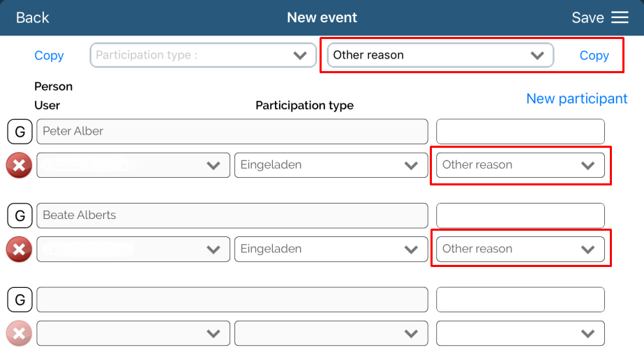Click G button beside Beate Alberts

click(20, 216)
